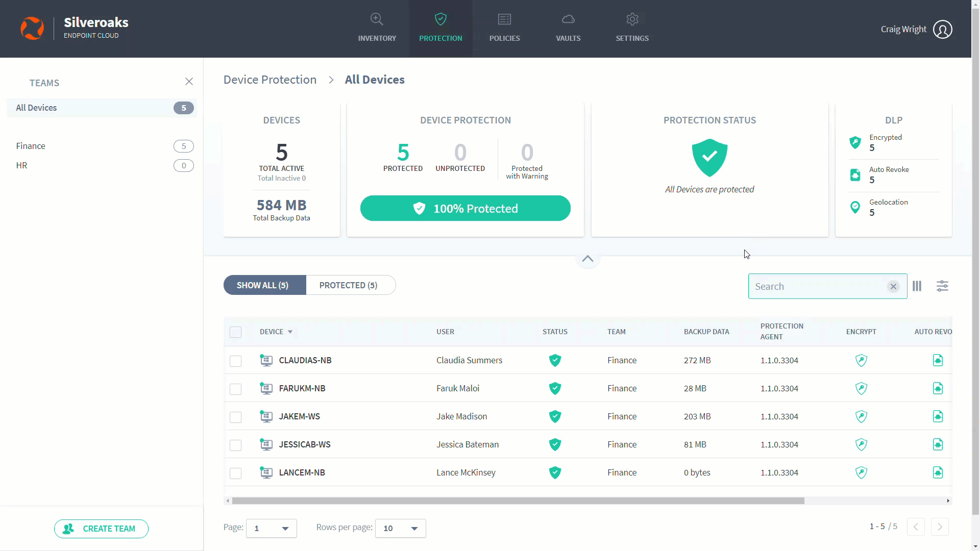This screenshot has width=980, height=551.
Task: Go to next page arrow
Action: [940, 527]
